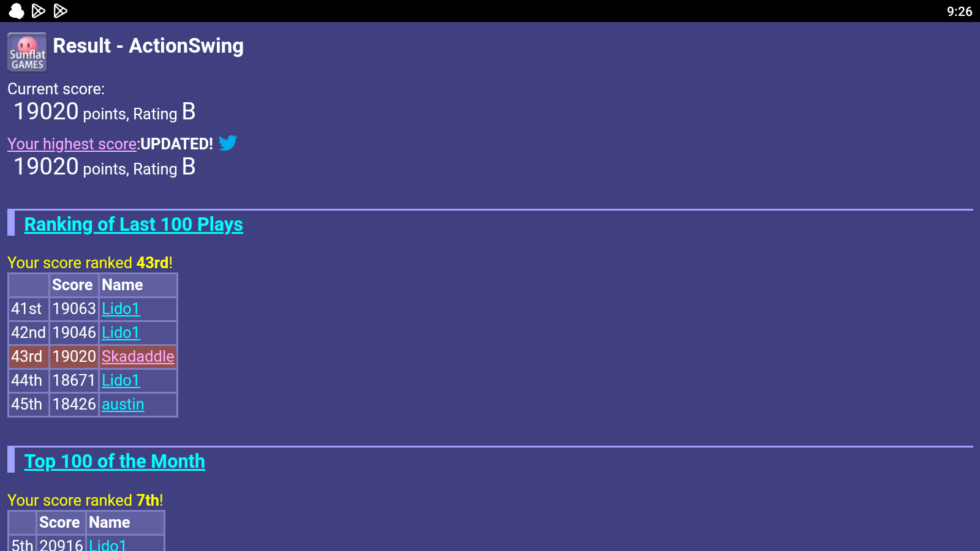Image resolution: width=980 pixels, height=551 pixels.
Task: Click the Score header in Last 100 table
Action: 72,285
